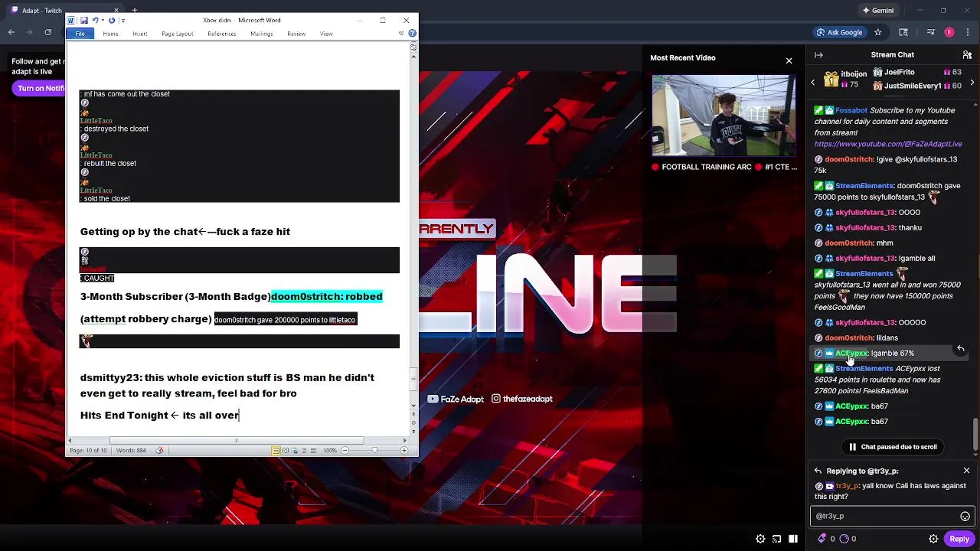Viewport: 980px width, 551px height.
Task: Click the ACEypxx username on the !gamble 67% message
Action: 851,354
